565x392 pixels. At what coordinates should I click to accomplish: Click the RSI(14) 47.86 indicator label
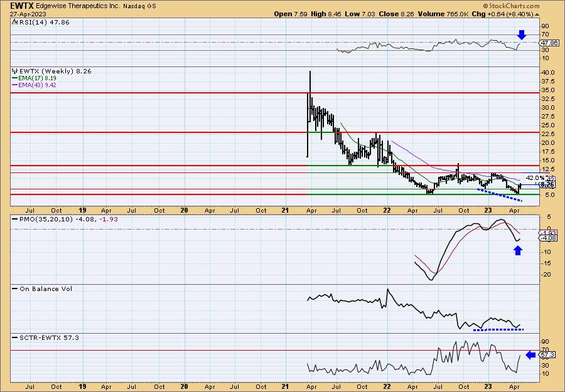43,22
